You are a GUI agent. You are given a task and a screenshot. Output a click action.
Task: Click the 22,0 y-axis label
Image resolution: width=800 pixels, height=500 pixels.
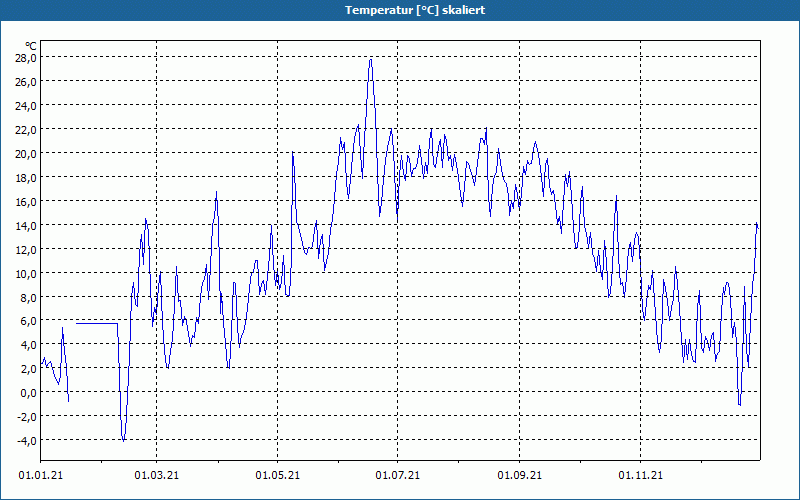click(26, 130)
